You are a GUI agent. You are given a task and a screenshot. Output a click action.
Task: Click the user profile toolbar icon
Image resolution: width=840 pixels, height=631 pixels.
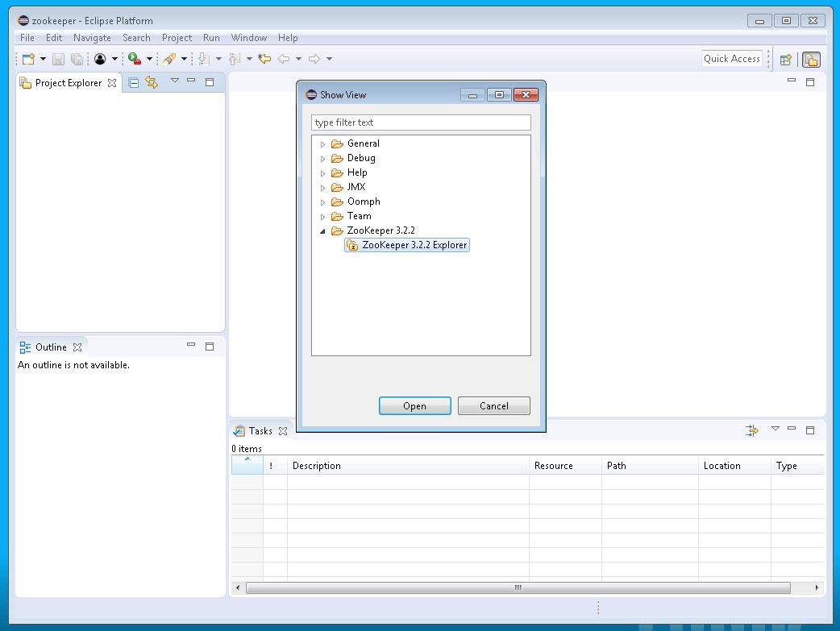click(x=100, y=59)
